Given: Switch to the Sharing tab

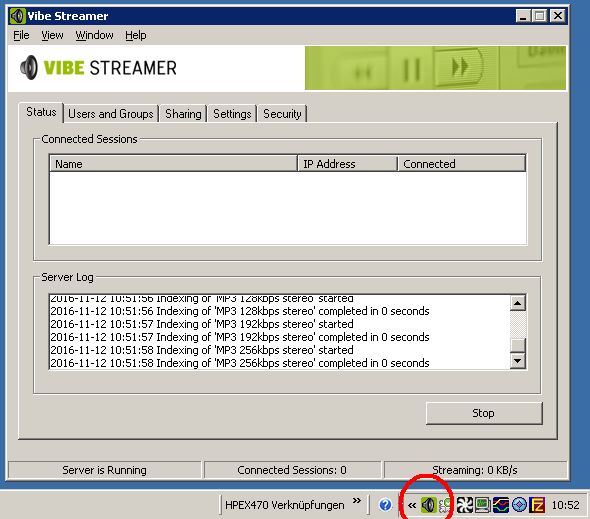Looking at the screenshot, I should point(183,114).
